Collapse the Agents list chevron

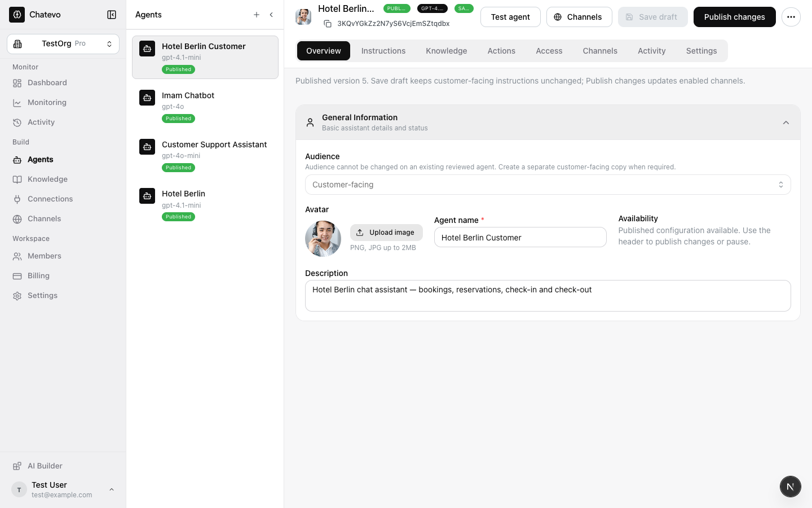271,15
